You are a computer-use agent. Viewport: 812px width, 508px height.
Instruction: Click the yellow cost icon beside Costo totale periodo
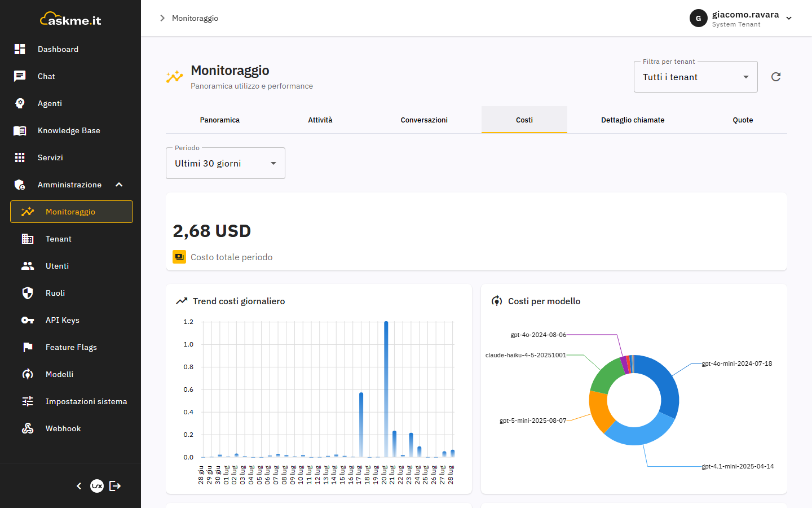point(179,257)
